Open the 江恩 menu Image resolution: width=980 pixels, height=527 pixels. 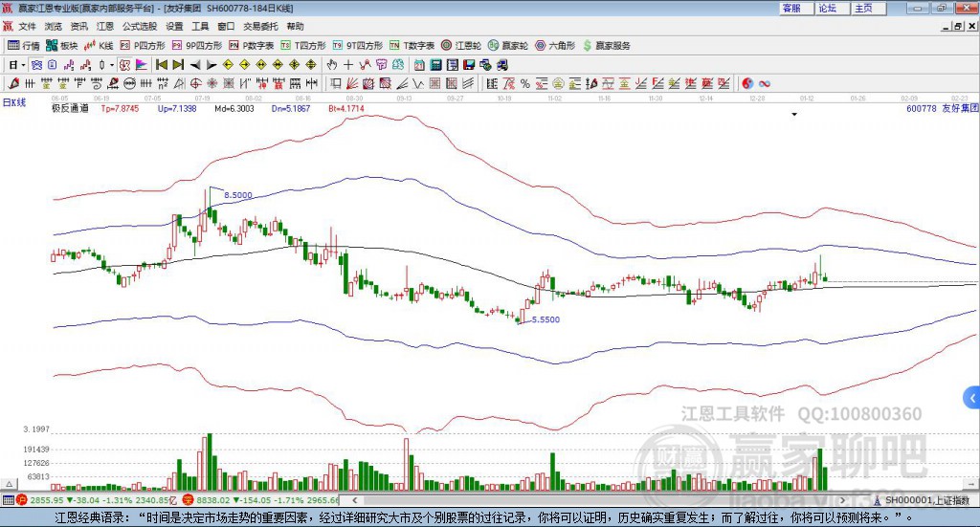[x=105, y=26]
